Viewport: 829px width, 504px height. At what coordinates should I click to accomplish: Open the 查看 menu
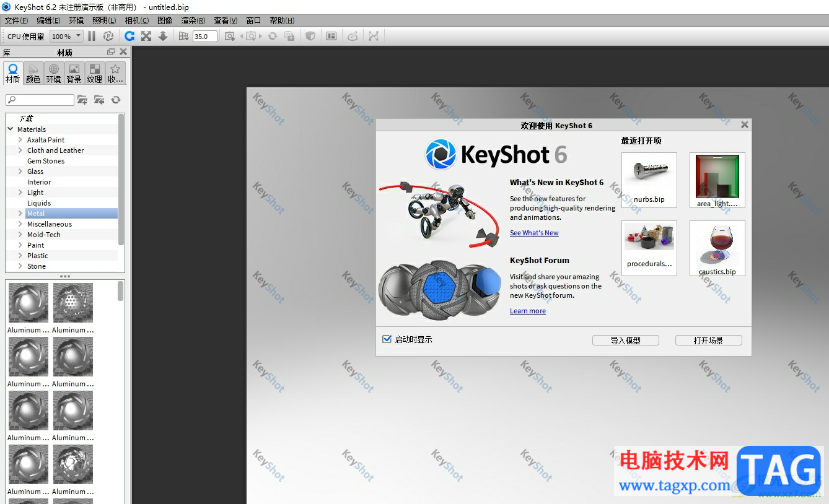click(226, 20)
